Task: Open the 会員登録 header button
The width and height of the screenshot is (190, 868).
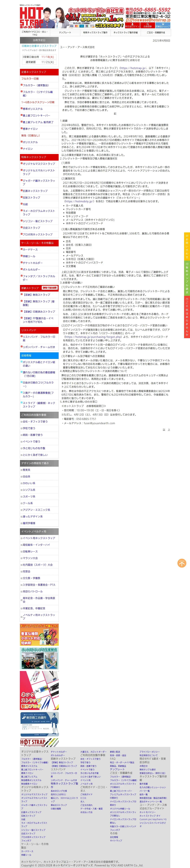Action: tap(148, 26)
